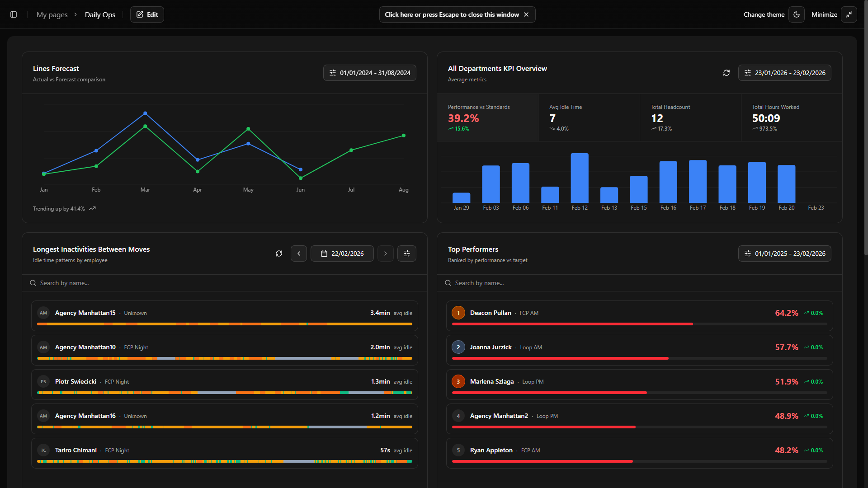868x488 pixels.
Task: Select Performance vs Standards metric tab
Action: click(x=487, y=117)
